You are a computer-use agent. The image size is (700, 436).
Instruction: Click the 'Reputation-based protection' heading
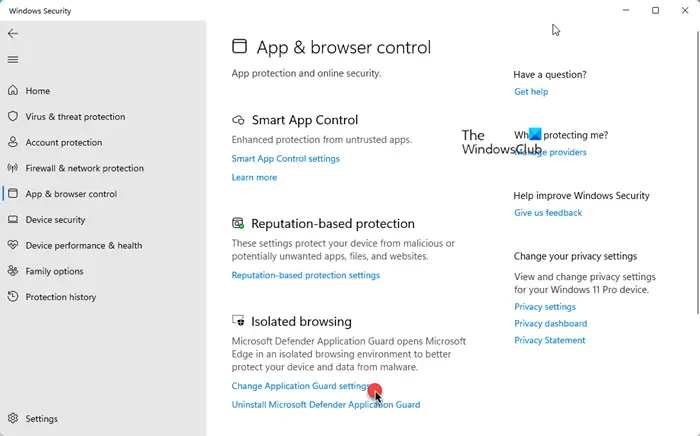(333, 224)
